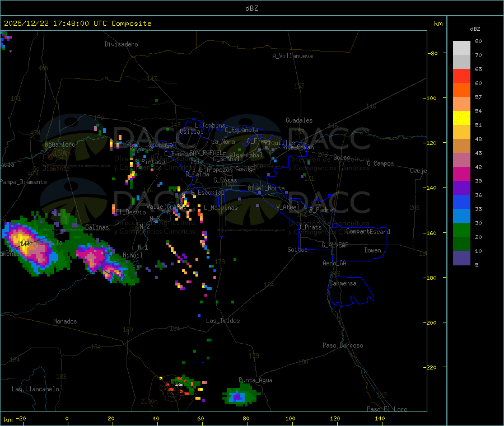Click the blue 36 dBZ legend swatch

[x=461, y=202]
